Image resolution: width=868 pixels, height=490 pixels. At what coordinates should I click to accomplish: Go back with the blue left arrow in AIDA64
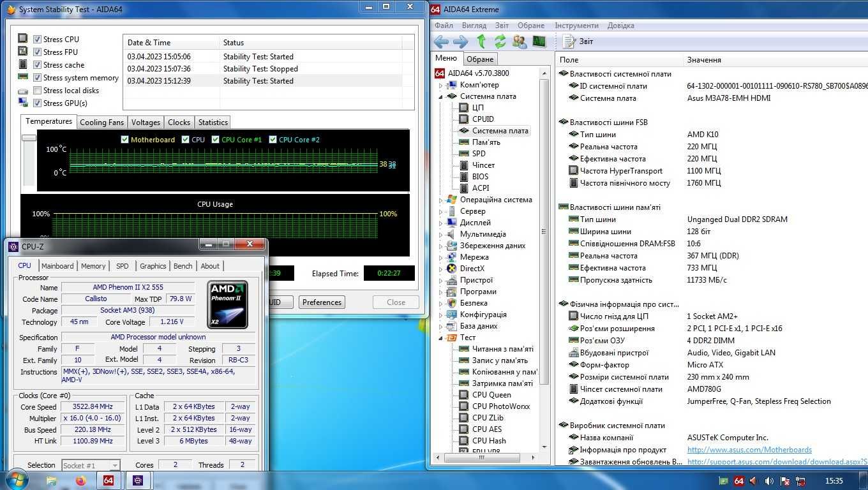point(441,41)
